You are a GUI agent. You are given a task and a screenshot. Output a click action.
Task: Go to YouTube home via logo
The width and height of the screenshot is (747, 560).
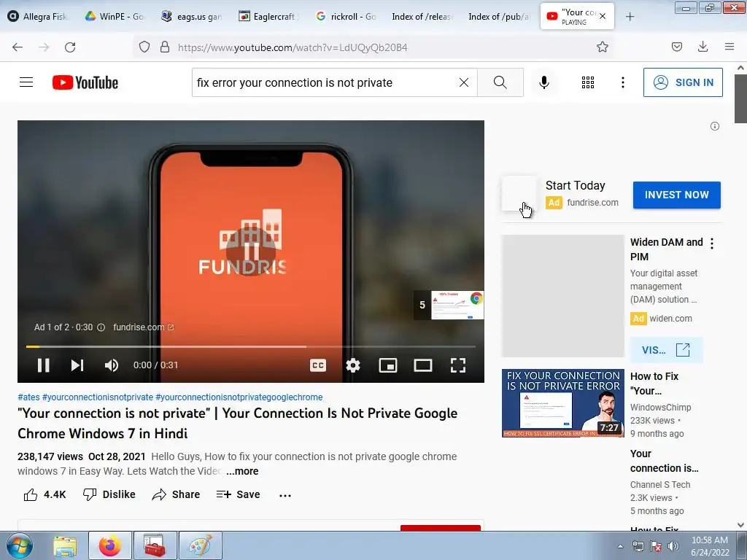[x=85, y=82]
